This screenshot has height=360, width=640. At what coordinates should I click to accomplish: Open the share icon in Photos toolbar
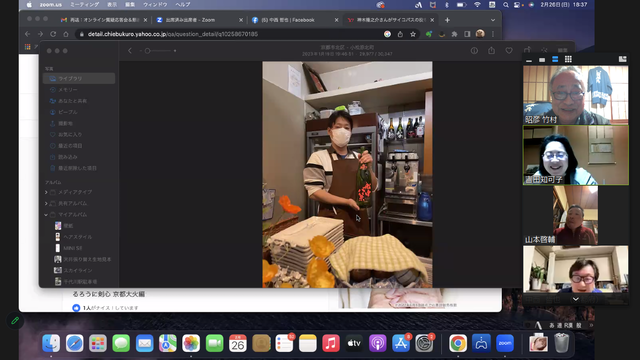coord(491,51)
